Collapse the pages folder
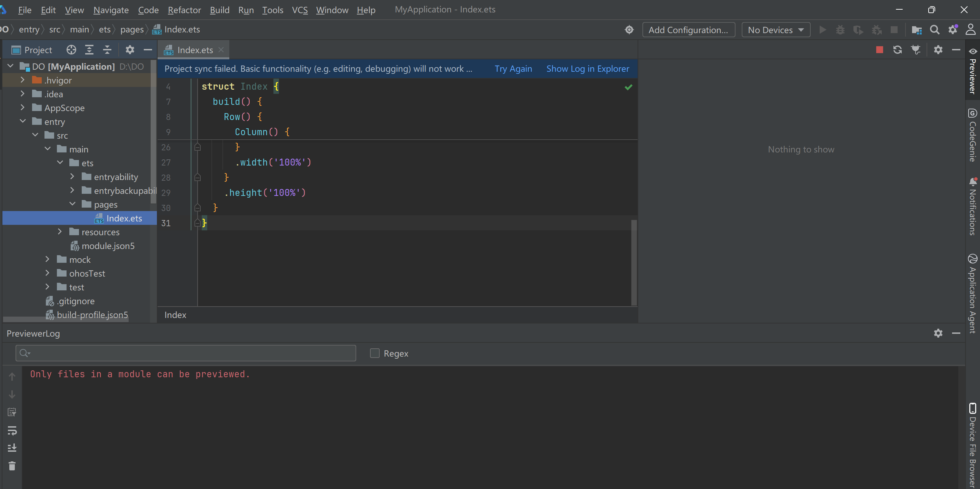This screenshot has width=980, height=489. [x=72, y=204]
